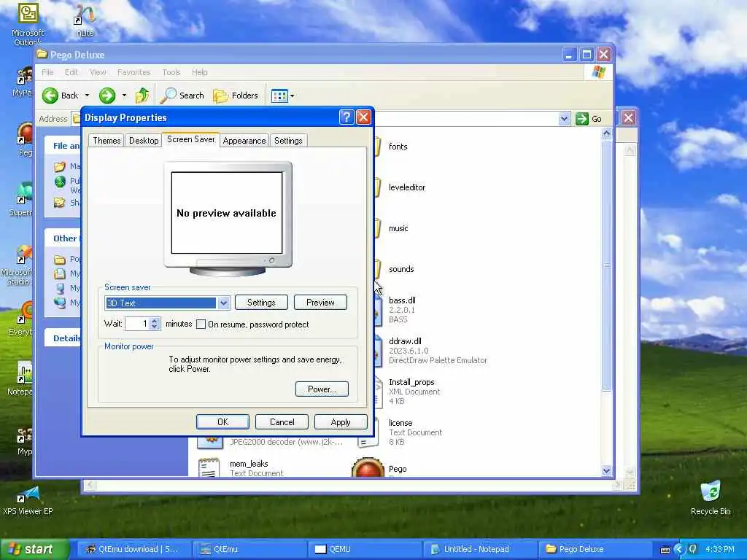The height and width of the screenshot is (560, 747).
Task: Switch to the Themes tab
Action: pos(107,141)
